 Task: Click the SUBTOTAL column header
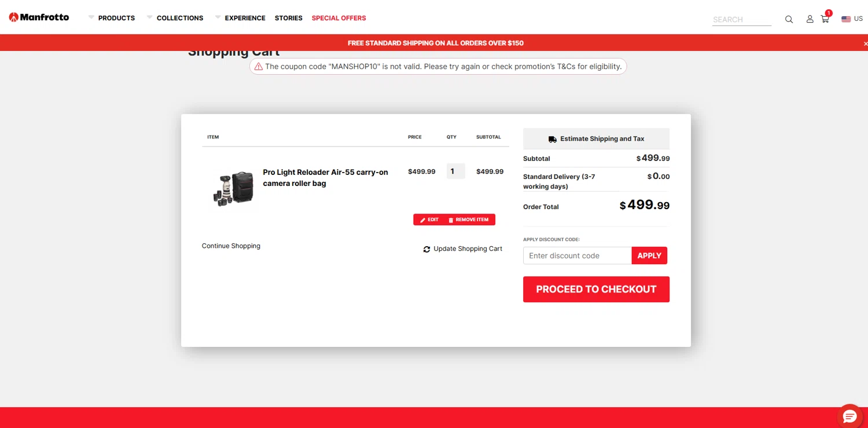coord(488,137)
